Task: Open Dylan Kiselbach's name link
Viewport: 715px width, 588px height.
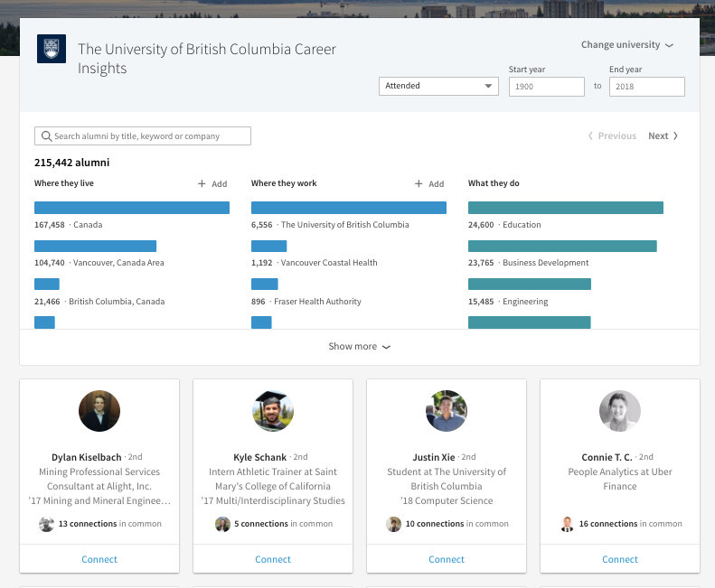Action: click(x=87, y=457)
